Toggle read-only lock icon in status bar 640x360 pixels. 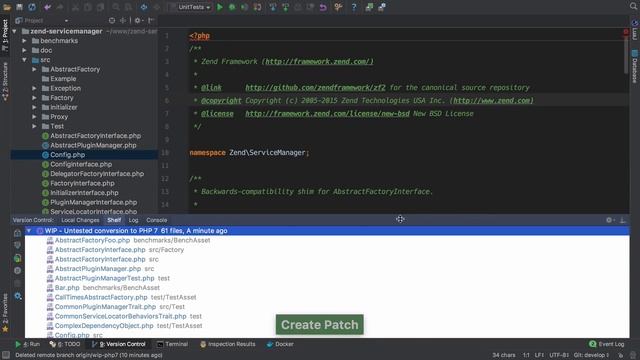(x=620, y=355)
